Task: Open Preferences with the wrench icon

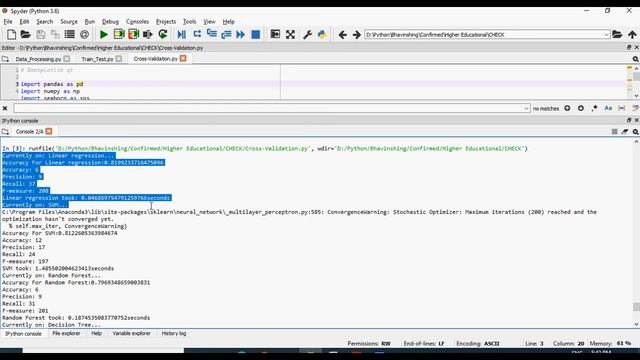Action: [307, 35]
